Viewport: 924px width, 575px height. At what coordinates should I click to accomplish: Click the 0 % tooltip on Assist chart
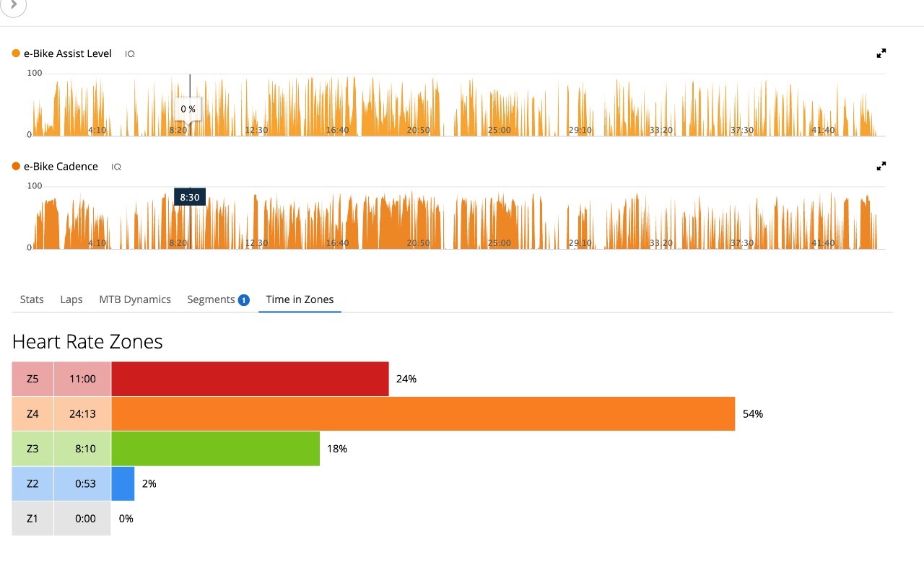(188, 109)
